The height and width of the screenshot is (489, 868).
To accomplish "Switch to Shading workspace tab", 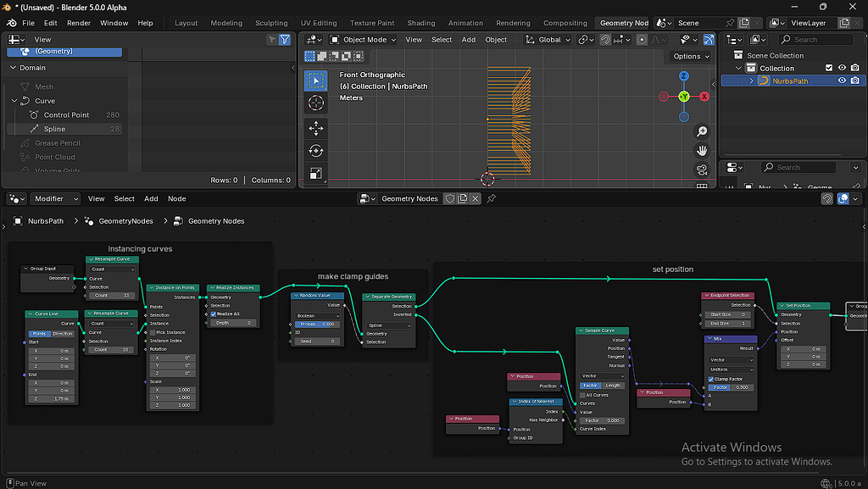I will tap(421, 23).
